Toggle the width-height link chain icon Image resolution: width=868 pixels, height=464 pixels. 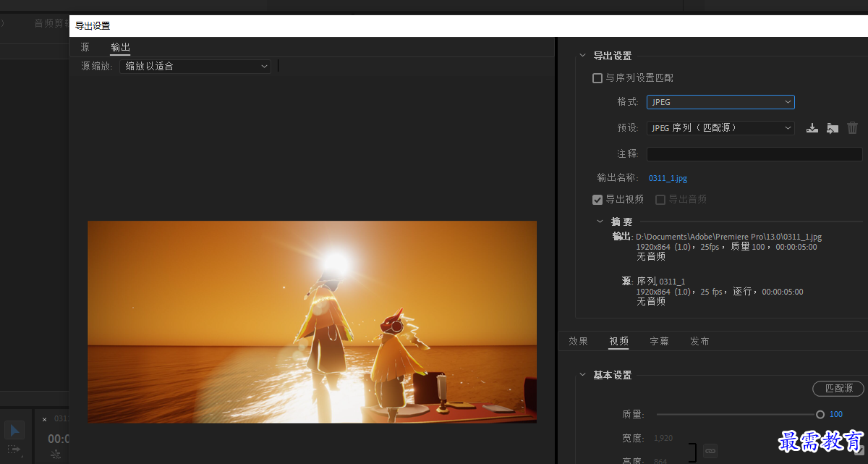[710, 450]
